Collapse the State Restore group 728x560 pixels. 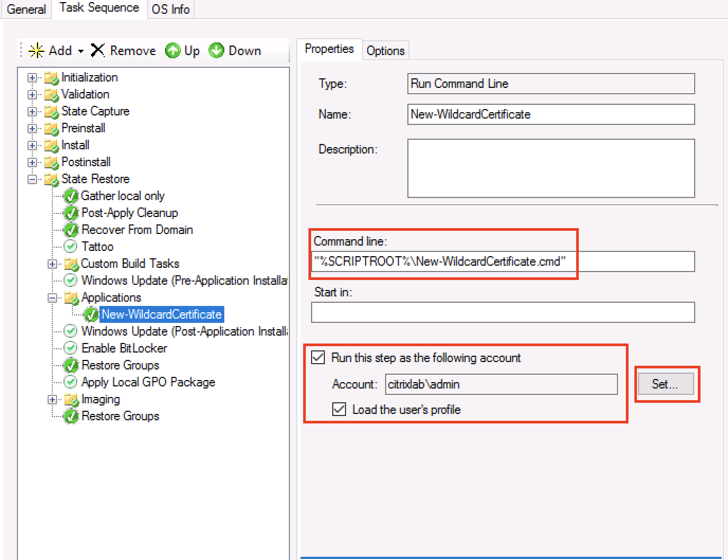[32, 179]
